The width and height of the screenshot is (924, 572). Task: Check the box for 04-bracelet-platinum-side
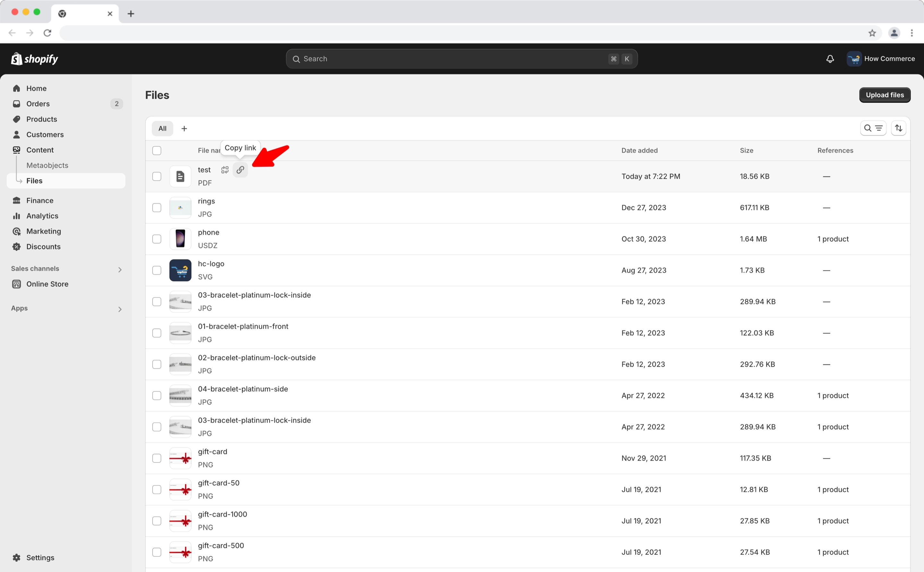point(157,396)
